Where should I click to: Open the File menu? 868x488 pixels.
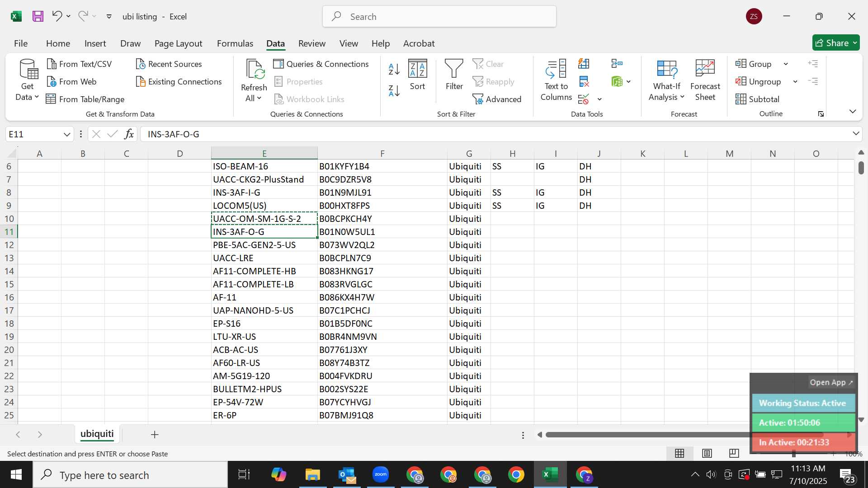click(21, 43)
